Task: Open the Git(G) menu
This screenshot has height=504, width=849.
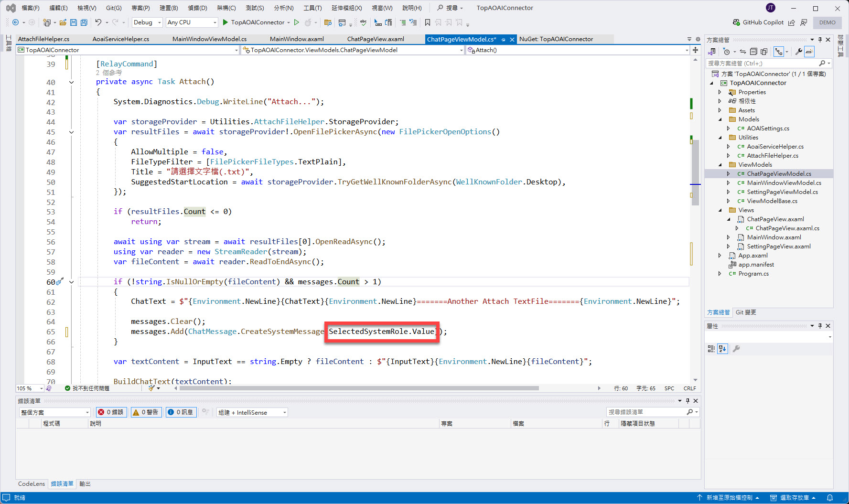Action: point(114,8)
